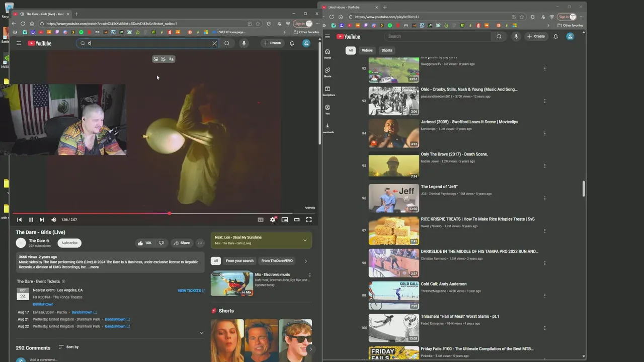Open Shorts in Liked videos sidebar
The height and width of the screenshot is (362, 644).
click(x=328, y=72)
